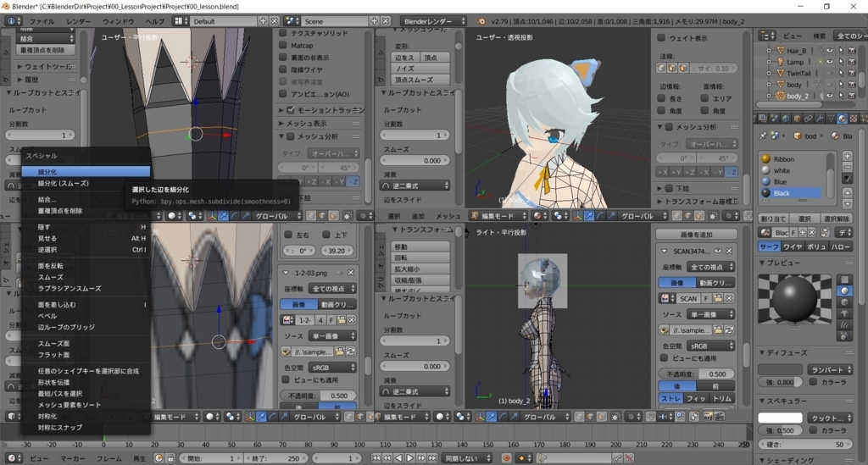Click the white specular color swatch
The width and height of the screenshot is (868, 465).
780,418
